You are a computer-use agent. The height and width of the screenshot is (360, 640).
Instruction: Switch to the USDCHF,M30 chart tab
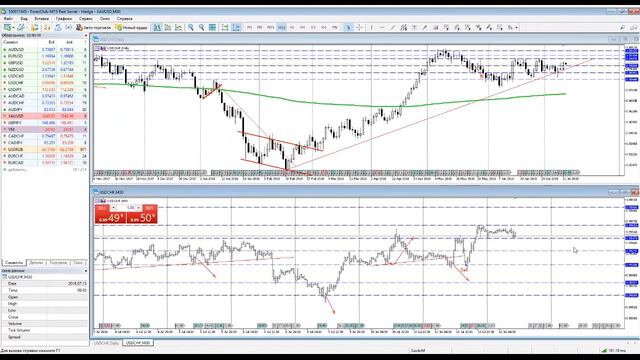138,343
